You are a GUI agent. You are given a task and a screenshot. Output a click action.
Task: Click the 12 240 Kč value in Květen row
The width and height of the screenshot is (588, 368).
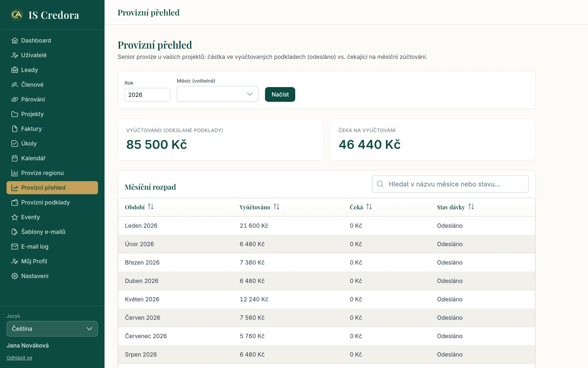tap(254, 299)
